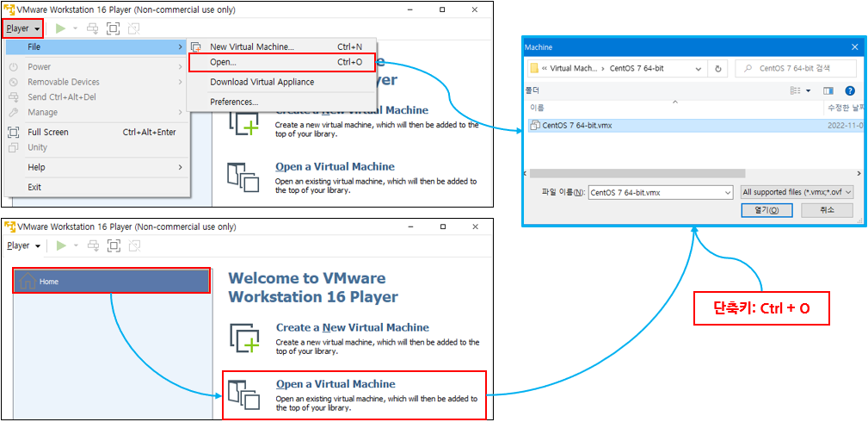Click the view mode icon in the Machine dialog
The image size is (868, 422).
click(796, 90)
